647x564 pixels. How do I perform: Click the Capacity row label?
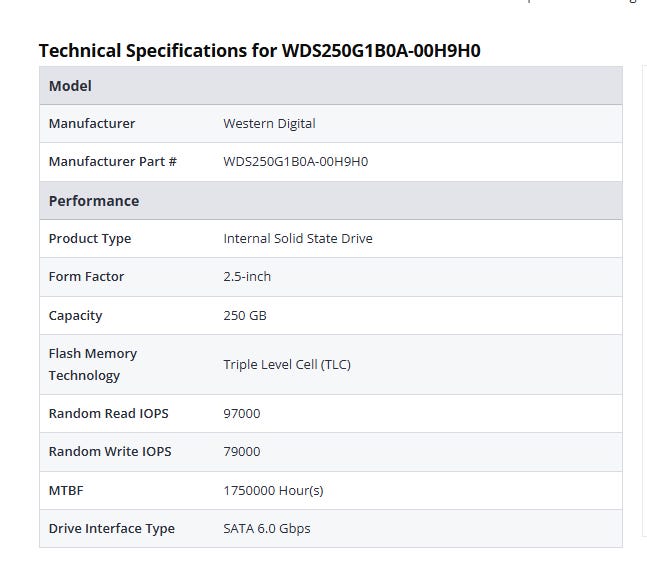[75, 316]
